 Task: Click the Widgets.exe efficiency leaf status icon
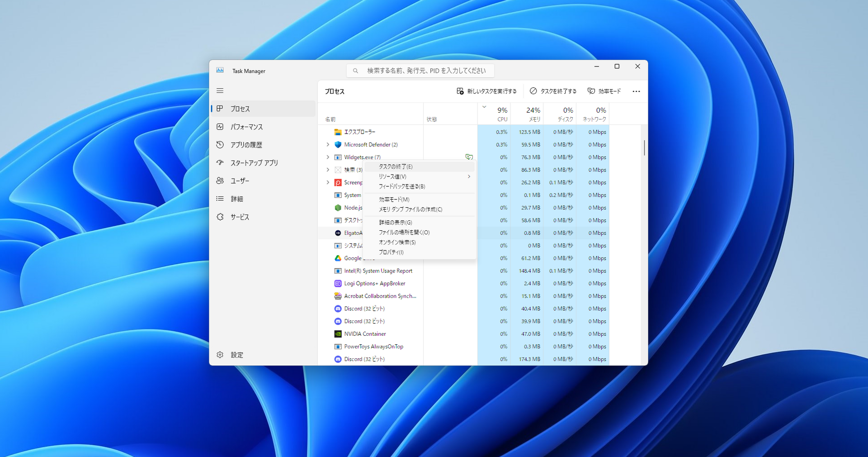(469, 157)
